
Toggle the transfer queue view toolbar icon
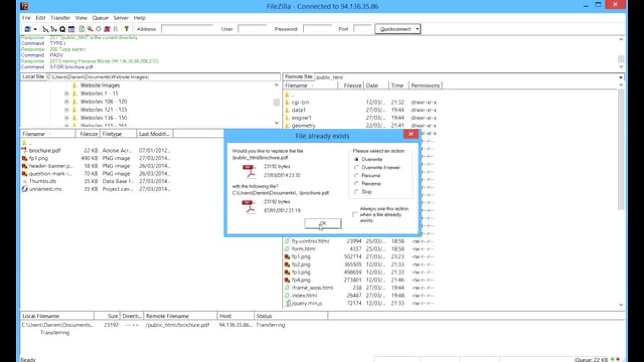[71, 29]
